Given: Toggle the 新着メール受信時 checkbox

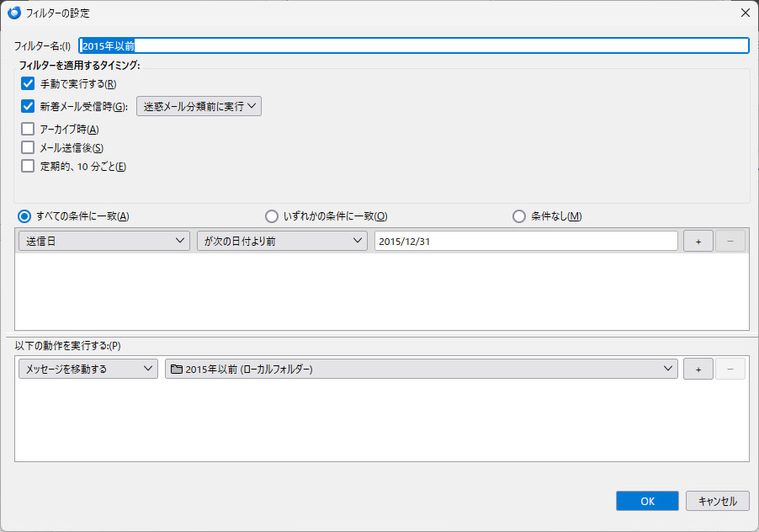Looking at the screenshot, I should tap(28, 106).
